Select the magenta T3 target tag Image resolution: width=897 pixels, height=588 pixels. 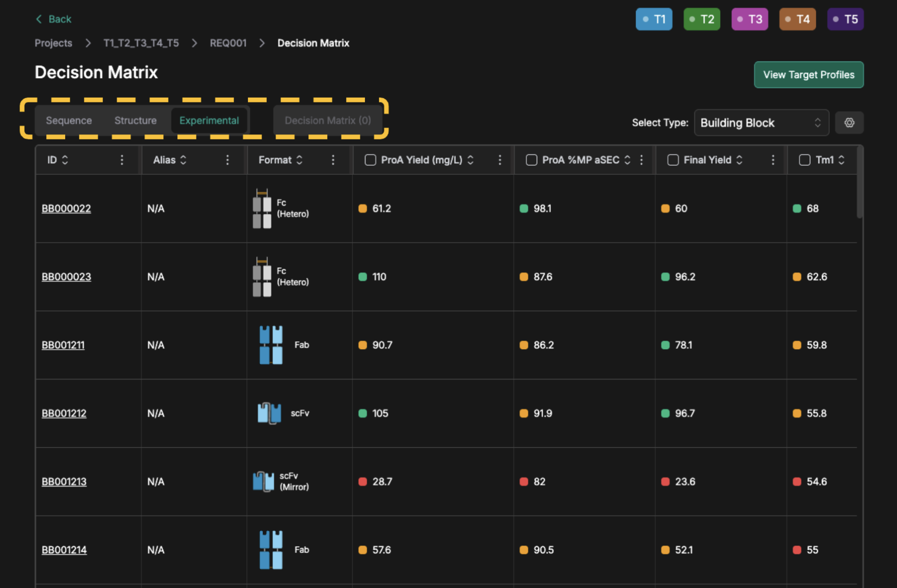click(x=749, y=19)
